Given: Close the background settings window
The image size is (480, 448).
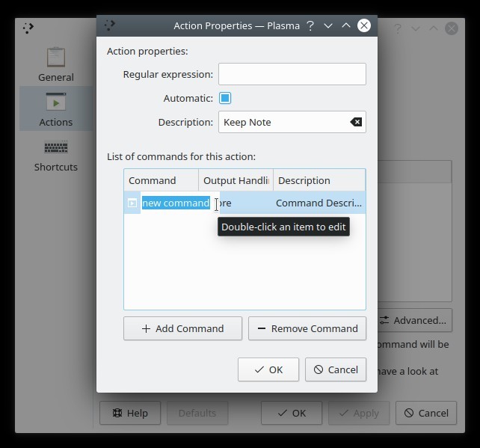Looking at the screenshot, I should click(x=452, y=28).
